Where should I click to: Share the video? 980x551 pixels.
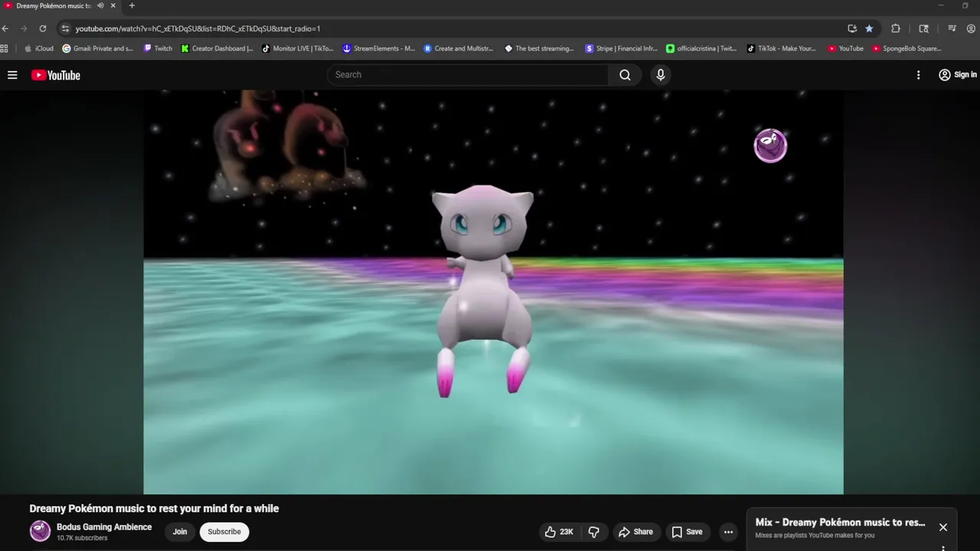tap(636, 532)
